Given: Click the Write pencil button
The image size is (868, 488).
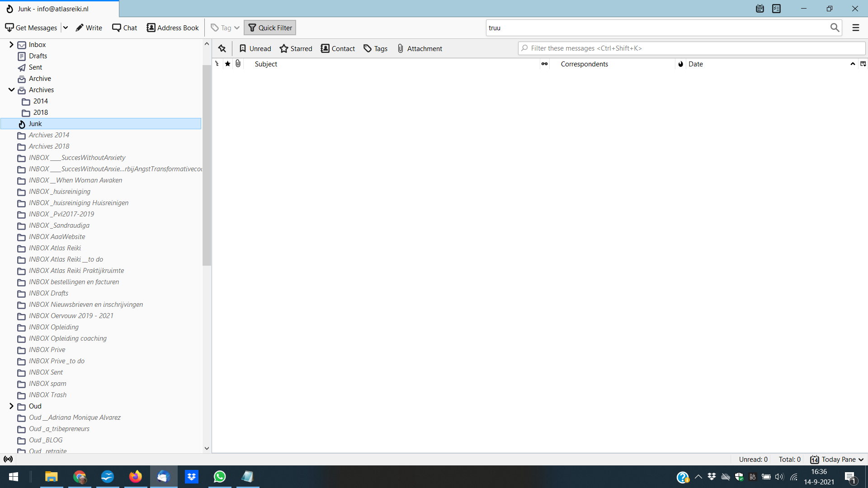Looking at the screenshot, I should pyautogui.click(x=89, y=28).
